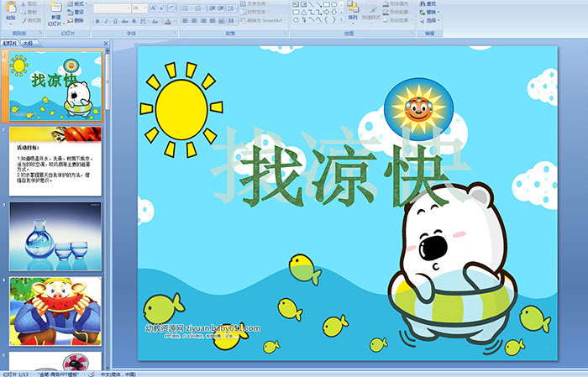Toggle Text Shadow (S) formatting
This screenshot has height=377, width=588.
coord(134,21)
